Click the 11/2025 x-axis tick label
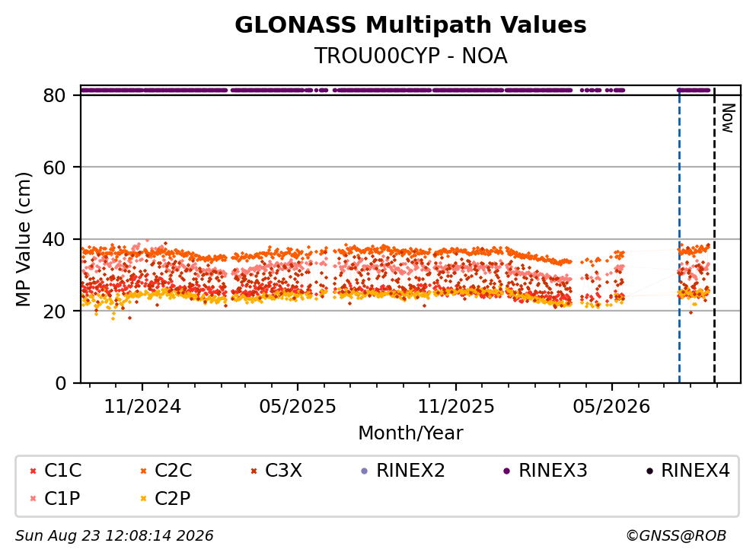The height and width of the screenshot is (559, 756). click(456, 407)
